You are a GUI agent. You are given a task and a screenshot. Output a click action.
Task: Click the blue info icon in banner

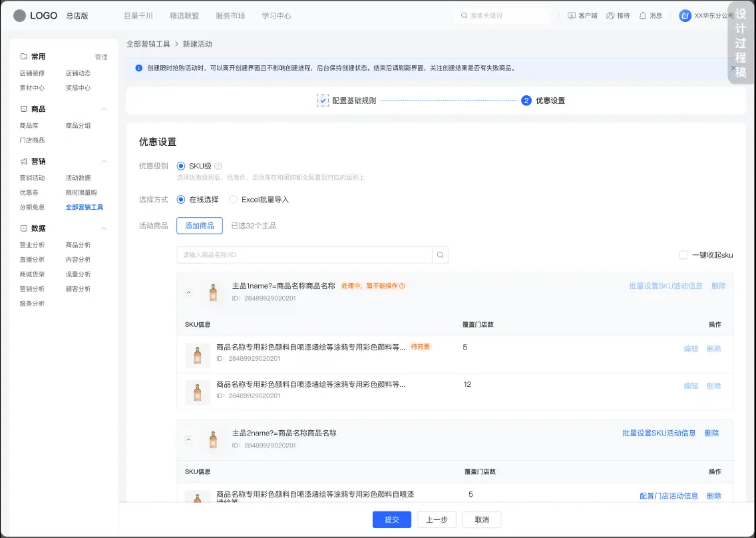click(x=139, y=68)
